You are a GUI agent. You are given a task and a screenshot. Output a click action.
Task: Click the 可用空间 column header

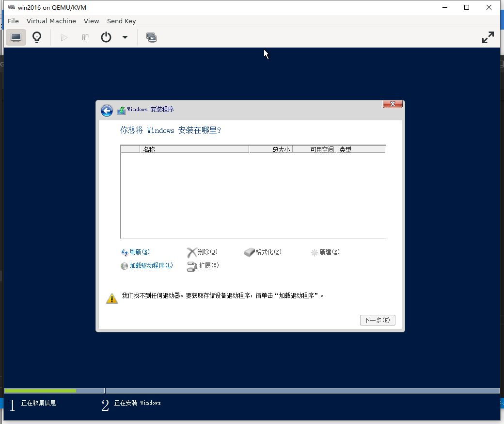pos(314,149)
